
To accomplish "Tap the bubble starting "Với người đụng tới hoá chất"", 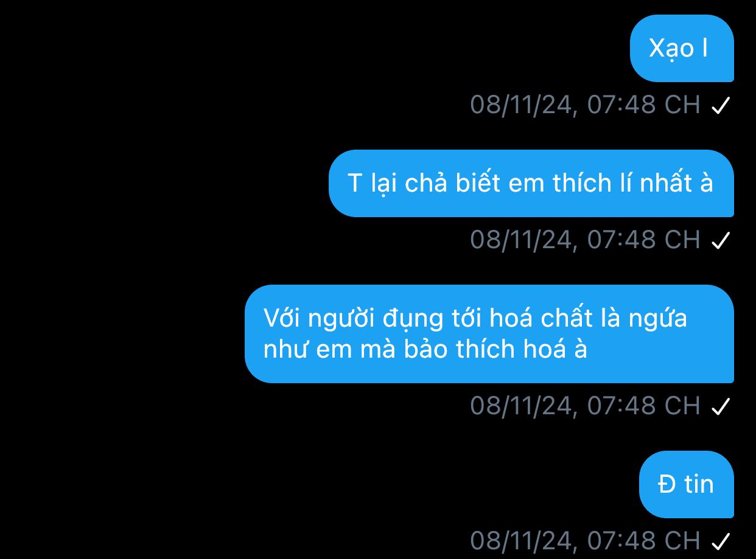I will (x=489, y=334).
